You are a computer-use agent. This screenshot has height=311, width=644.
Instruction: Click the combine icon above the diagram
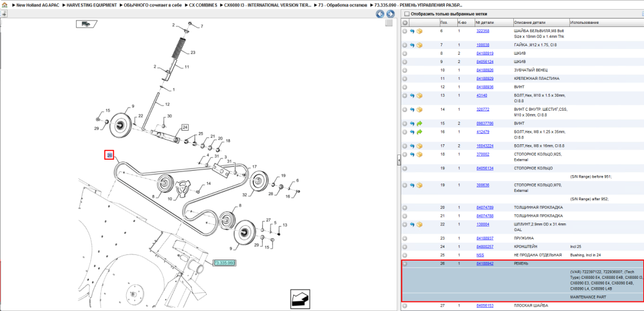tap(86, 24)
